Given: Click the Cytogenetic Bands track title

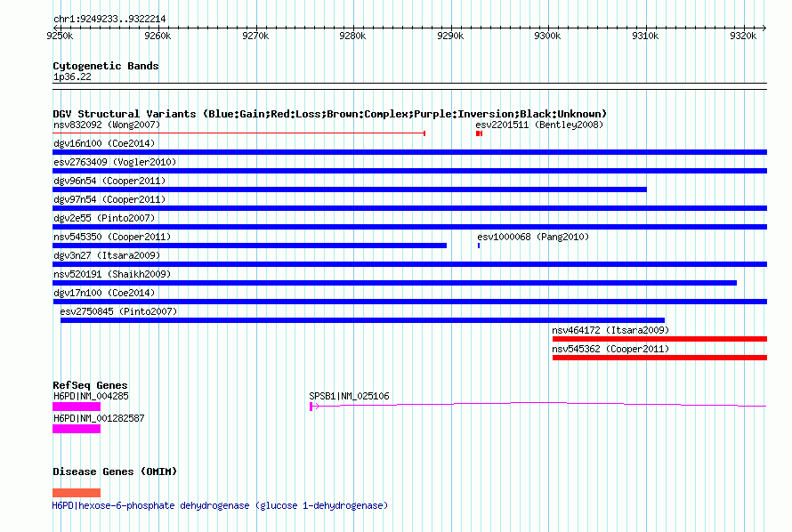Looking at the screenshot, I should coord(106,66).
